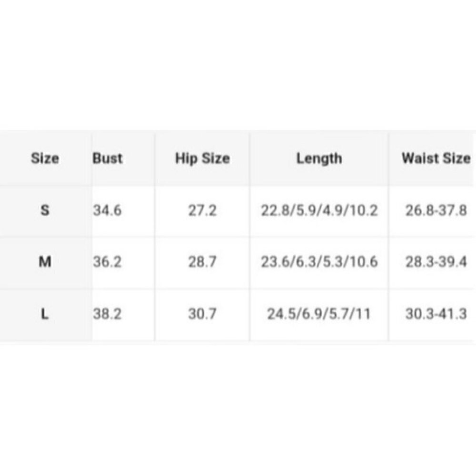Select the M size row label
The image size is (476, 476).
(x=45, y=262)
